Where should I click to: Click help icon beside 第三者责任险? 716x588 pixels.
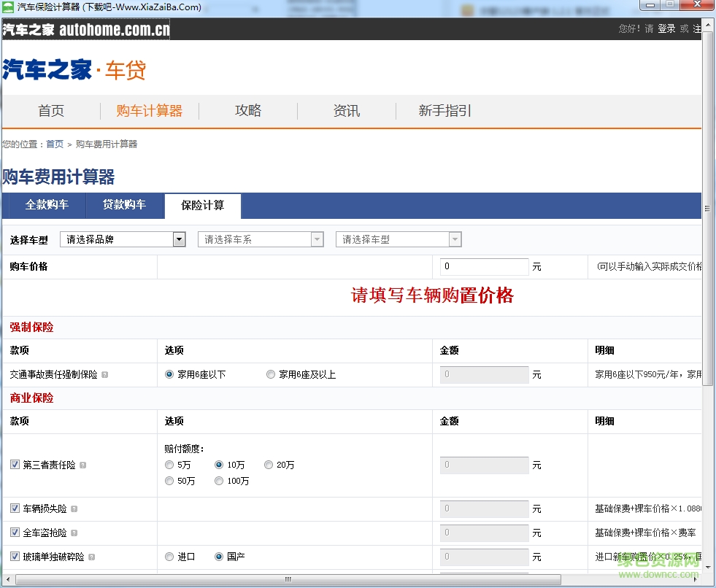(x=82, y=465)
